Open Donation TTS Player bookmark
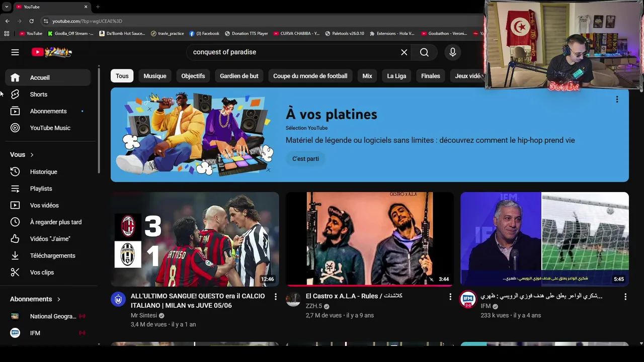The image size is (644, 362). 247,34
